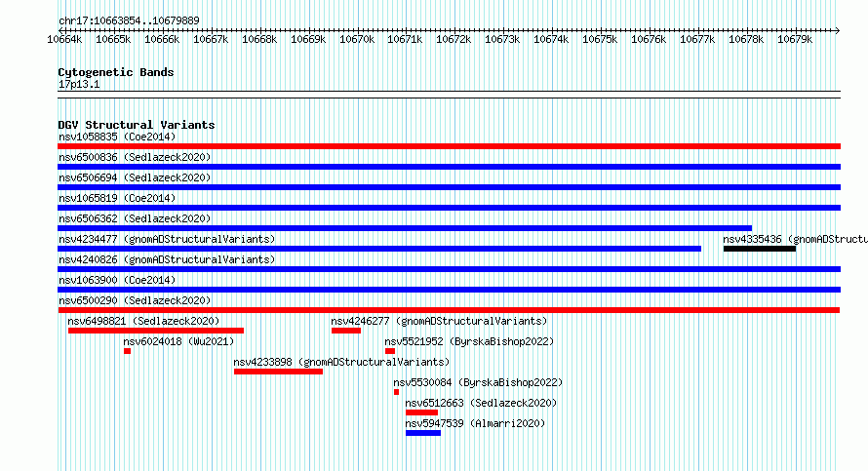Select the tiny red marker under nsv6024018

(x=128, y=351)
